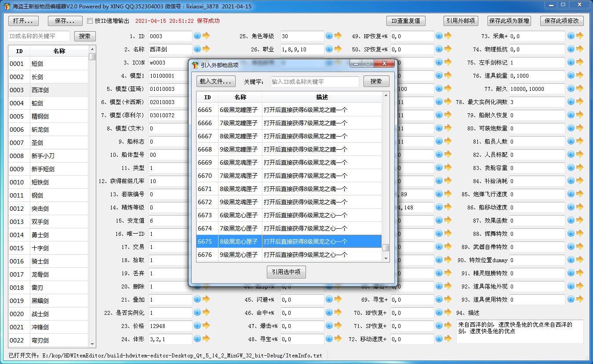Click the info icon for 46、命中+%

point(329,313)
